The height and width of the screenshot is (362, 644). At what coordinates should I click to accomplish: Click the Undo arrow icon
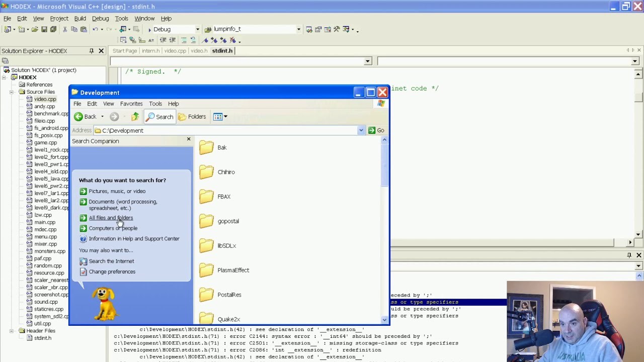[95, 29]
